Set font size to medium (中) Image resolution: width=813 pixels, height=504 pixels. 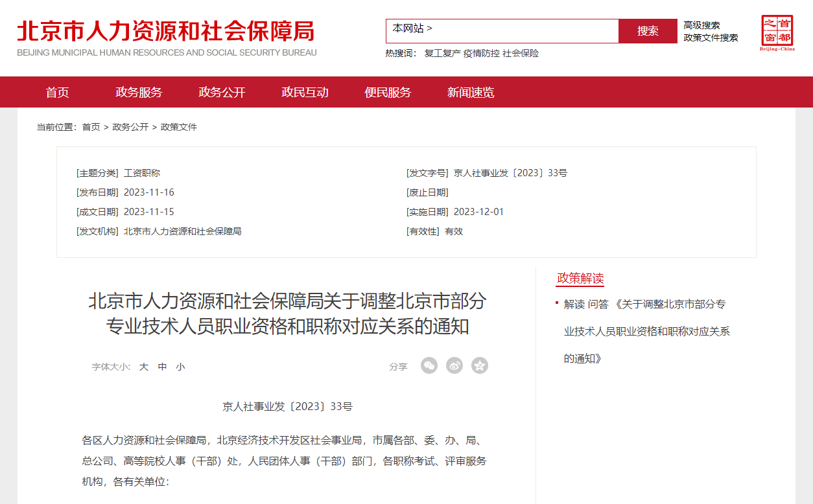162,367
